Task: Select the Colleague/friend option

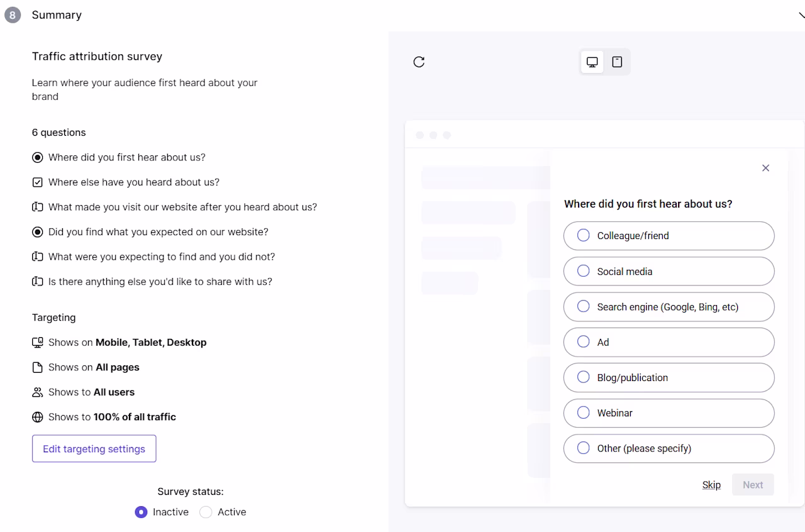Action: [x=669, y=236]
